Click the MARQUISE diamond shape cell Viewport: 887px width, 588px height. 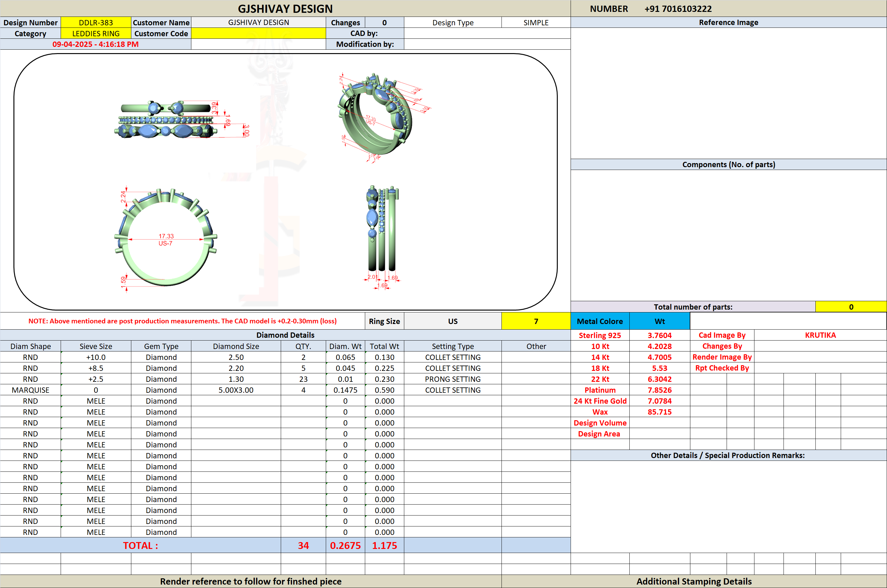[30, 390]
